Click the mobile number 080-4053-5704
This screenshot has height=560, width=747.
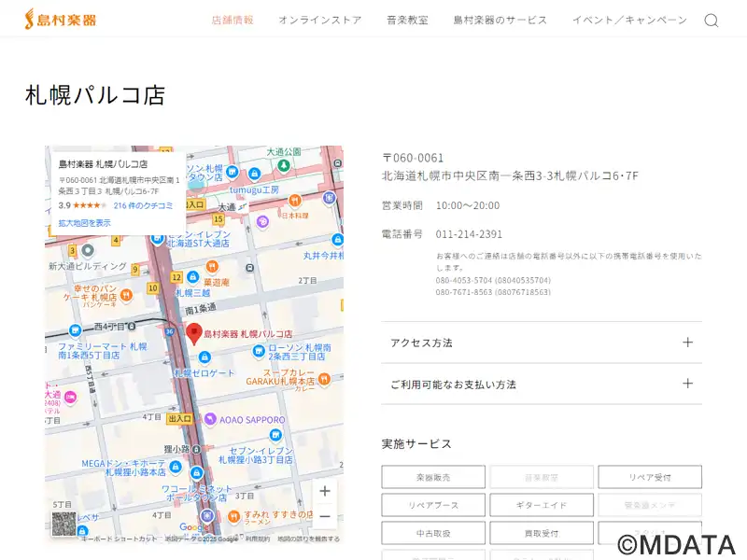coord(463,281)
